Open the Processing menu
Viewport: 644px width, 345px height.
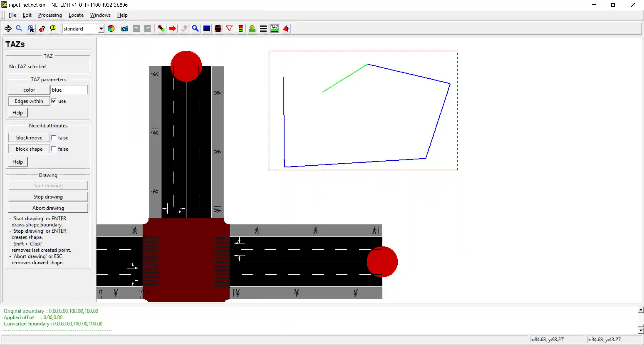click(x=50, y=15)
